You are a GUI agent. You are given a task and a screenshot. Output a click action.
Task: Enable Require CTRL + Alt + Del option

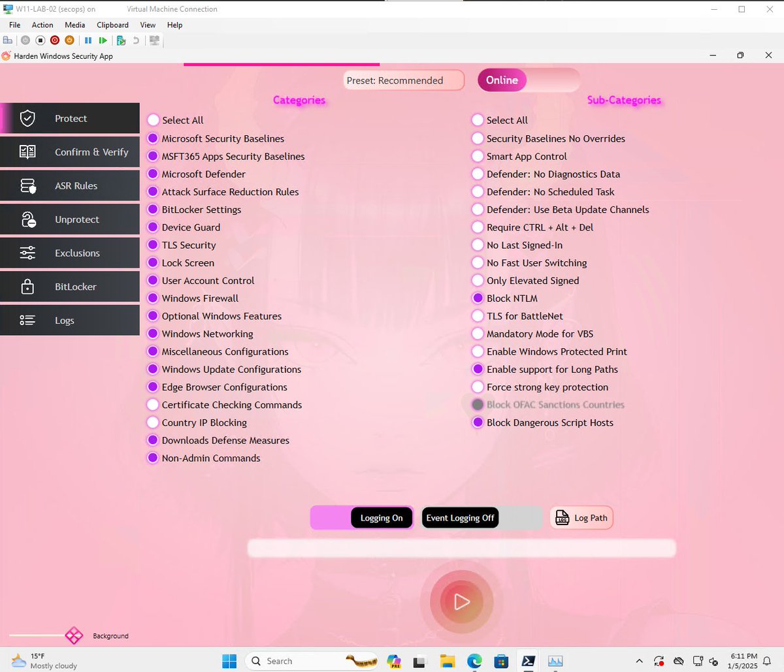coord(533,227)
